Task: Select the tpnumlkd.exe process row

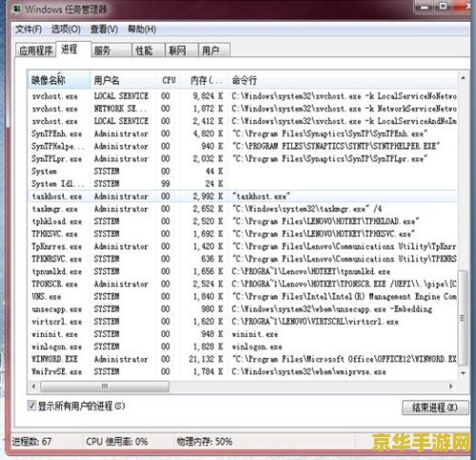Action: (243, 271)
